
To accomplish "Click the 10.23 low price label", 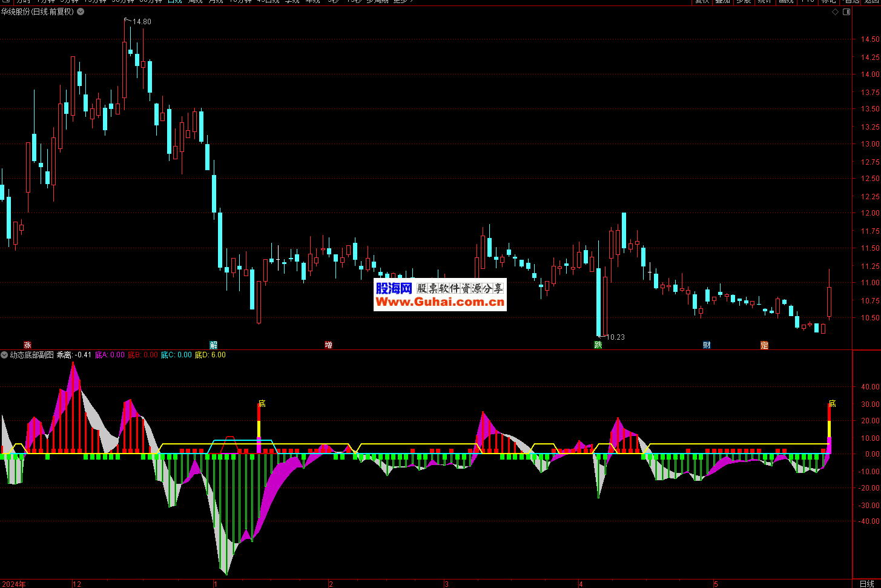I will click(x=615, y=337).
